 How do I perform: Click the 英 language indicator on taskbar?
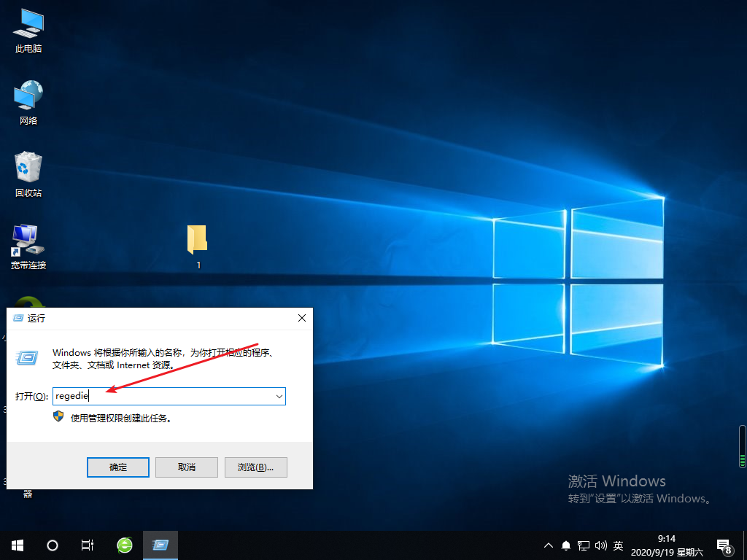[x=617, y=545]
